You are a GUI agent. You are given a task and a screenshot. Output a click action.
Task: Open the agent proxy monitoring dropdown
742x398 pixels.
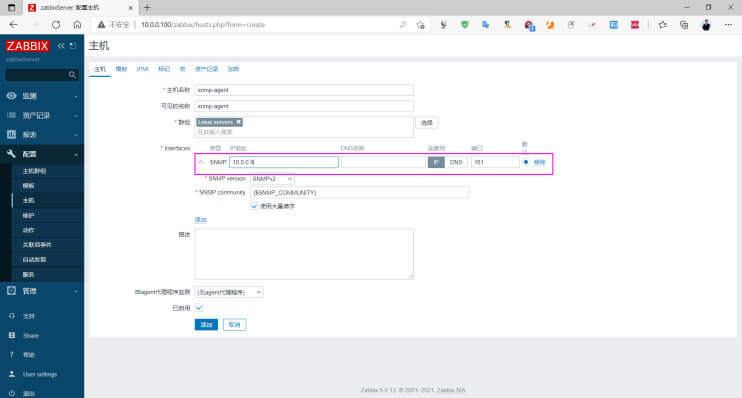[229, 292]
